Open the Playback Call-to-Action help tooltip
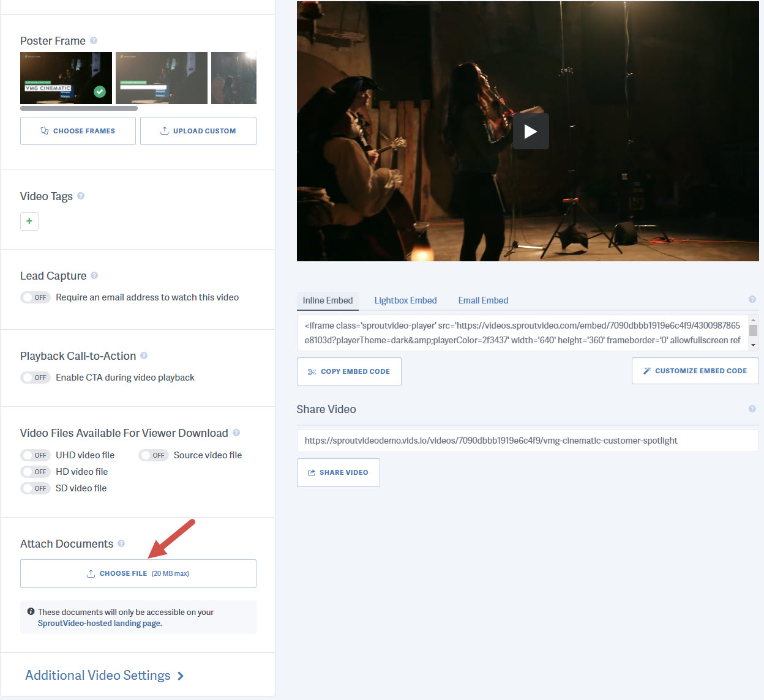 [144, 355]
